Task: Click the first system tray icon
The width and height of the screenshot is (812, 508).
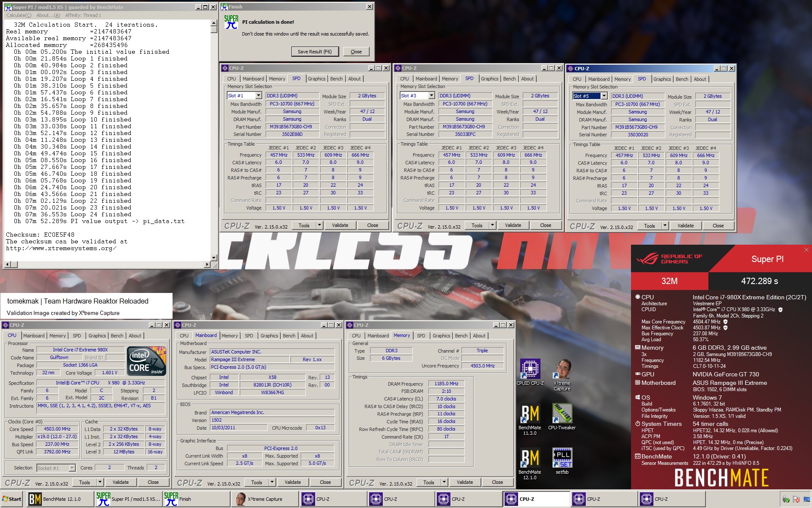Action: coord(786,500)
